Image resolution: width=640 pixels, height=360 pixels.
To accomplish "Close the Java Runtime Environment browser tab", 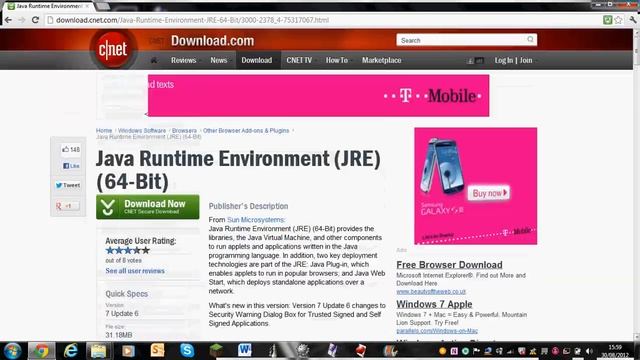I will pyautogui.click(x=87, y=6).
